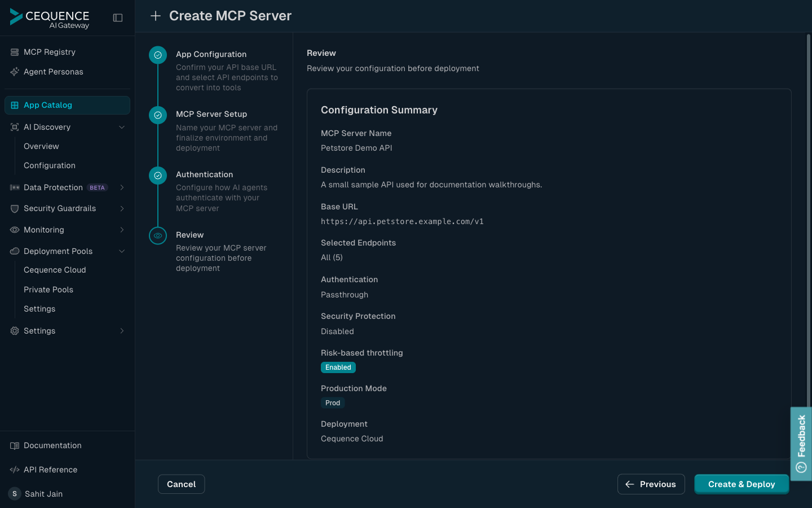The height and width of the screenshot is (508, 812).
Task: Expand the bottom Settings section chevron
Action: 122,331
